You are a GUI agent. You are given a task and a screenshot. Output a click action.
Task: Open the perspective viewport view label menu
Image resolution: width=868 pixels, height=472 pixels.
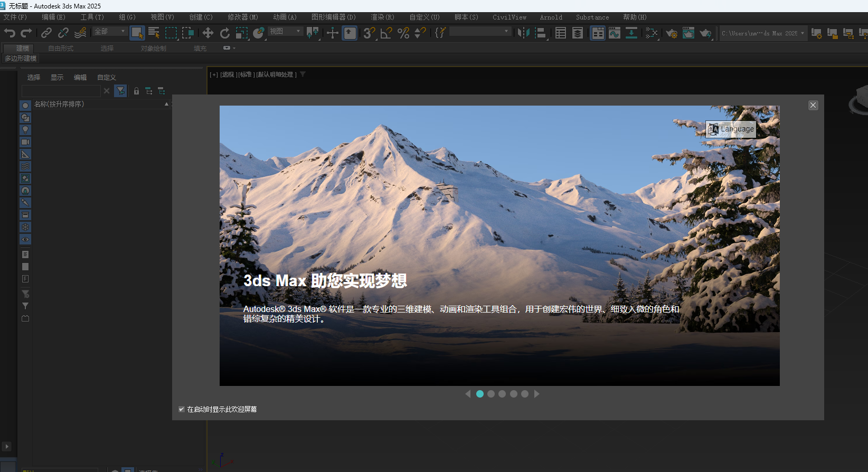229,74
